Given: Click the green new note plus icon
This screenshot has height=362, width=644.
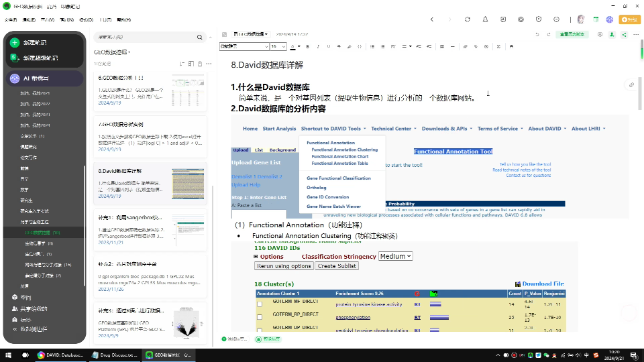Looking at the screenshot, I should point(15,42).
